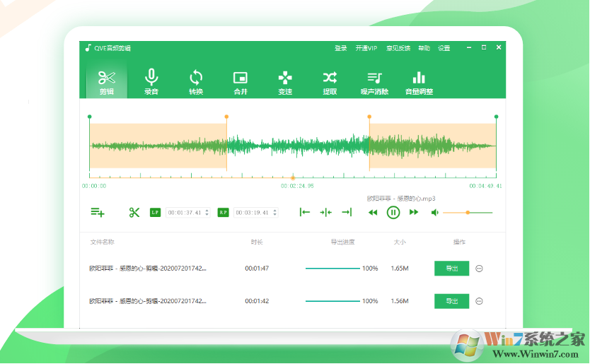Jump to the selection start arrow icon
This screenshot has width=590, height=364.
pyautogui.click(x=305, y=212)
